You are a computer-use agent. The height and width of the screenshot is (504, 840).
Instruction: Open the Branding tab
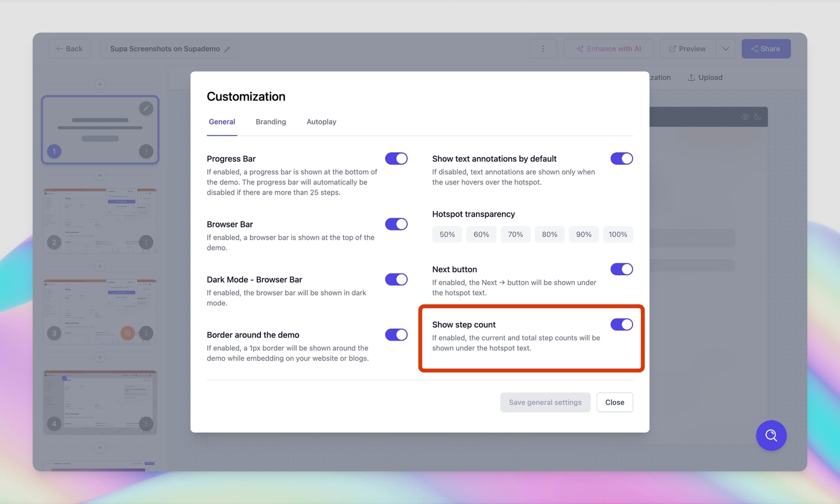click(x=271, y=122)
